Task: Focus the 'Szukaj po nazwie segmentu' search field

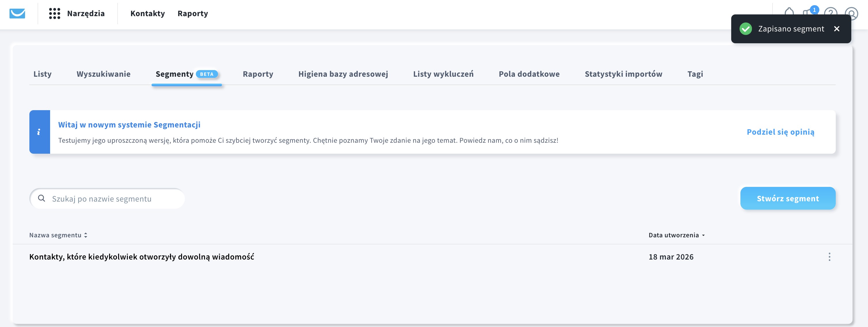Action: (111, 199)
